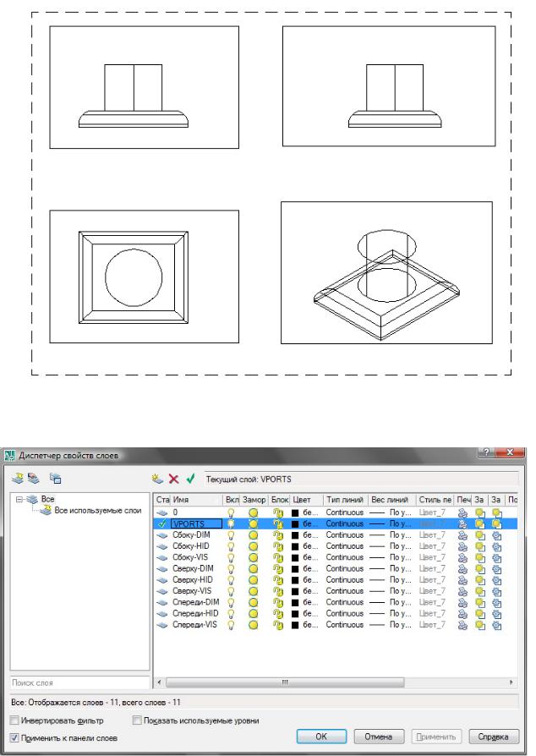Click the freeze sun icon for layer Сбоку-VIS

pos(253,557)
